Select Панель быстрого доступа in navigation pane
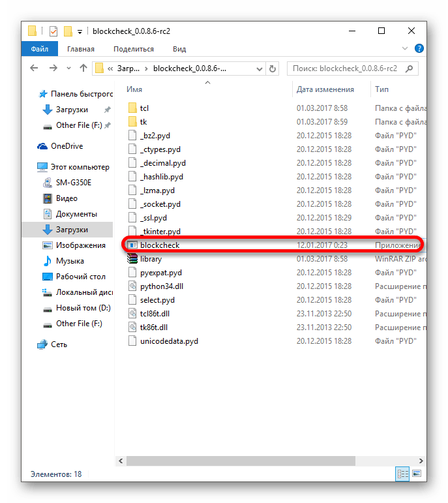Image resolution: width=448 pixels, height=503 pixels. (x=76, y=94)
